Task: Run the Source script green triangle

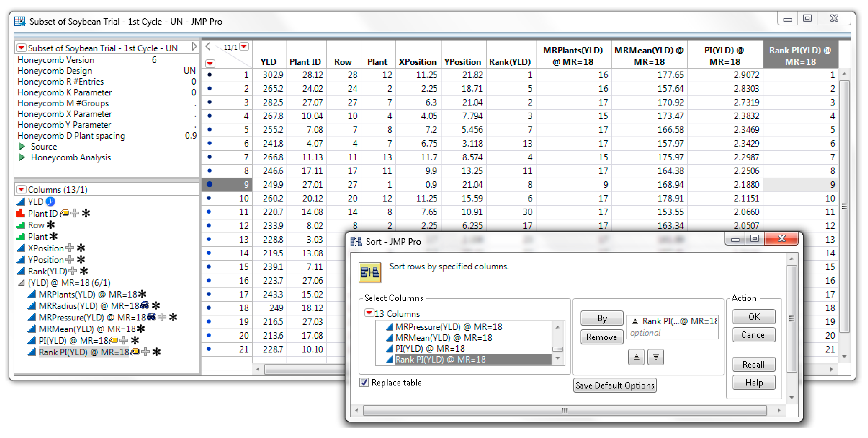Action: 22,147
